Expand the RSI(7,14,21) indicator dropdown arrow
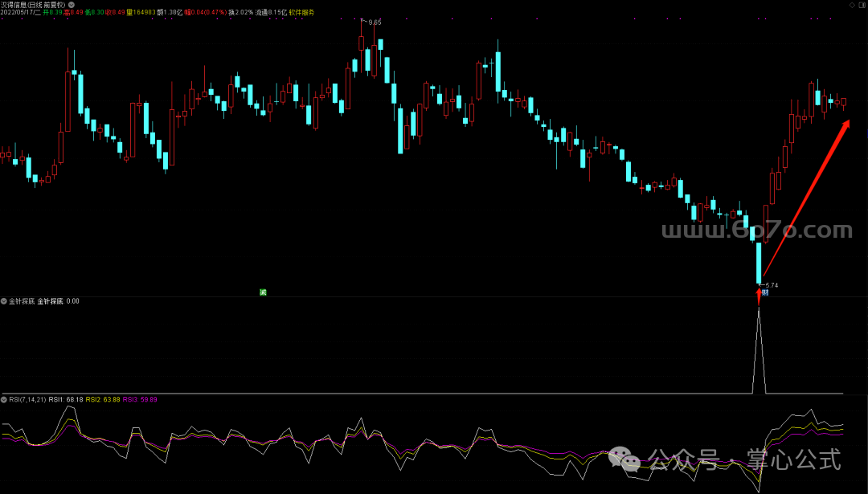The image size is (868, 494). tap(4, 399)
